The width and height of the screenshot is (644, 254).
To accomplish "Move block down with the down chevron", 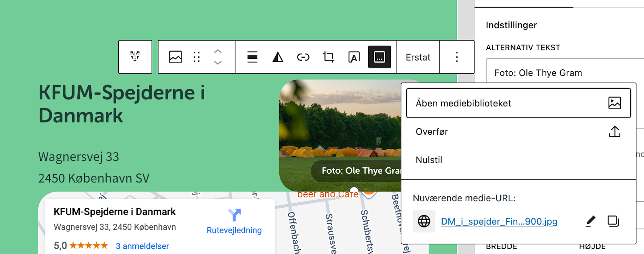I will [x=218, y=62].
